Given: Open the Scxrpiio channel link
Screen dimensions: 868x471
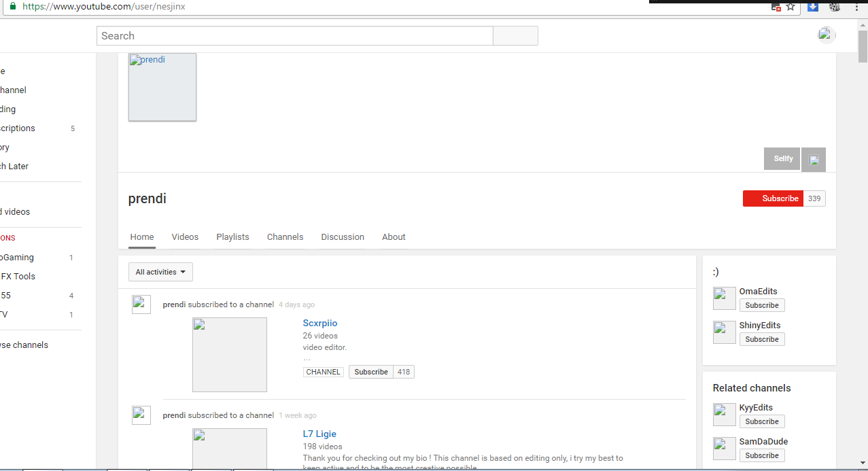Looking at the screenshot, I should 320,323.
